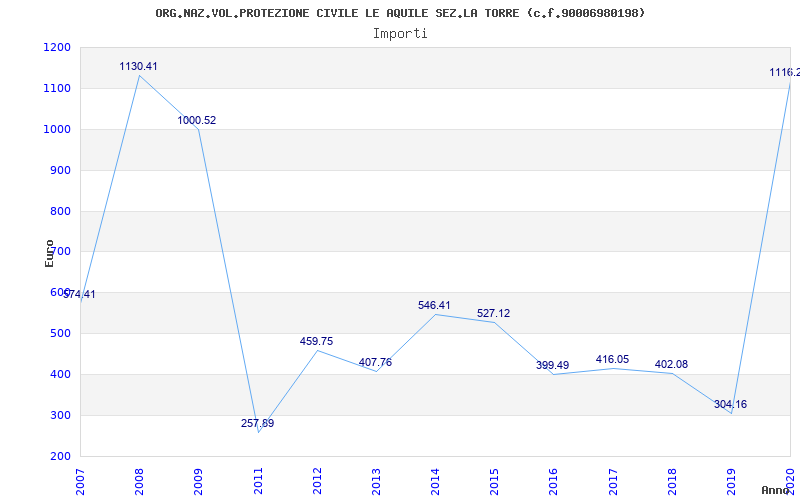Click the 2012 x-axis year label

[x=317, y=482]
